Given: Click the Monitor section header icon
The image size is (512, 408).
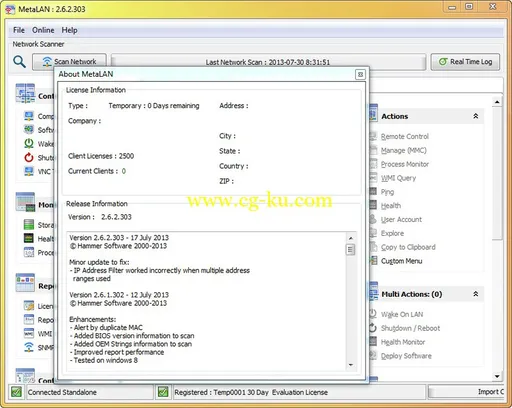Looking at the screenshot, I should point(25,202).
